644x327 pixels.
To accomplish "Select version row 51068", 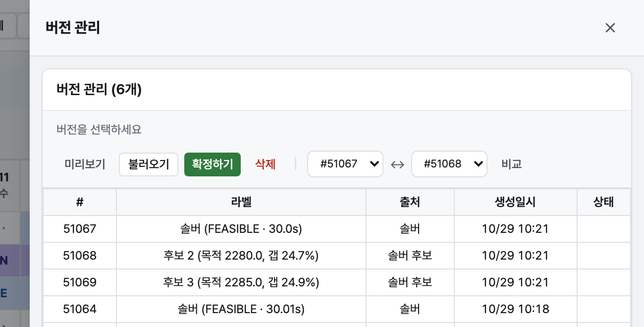I will 337,256.
